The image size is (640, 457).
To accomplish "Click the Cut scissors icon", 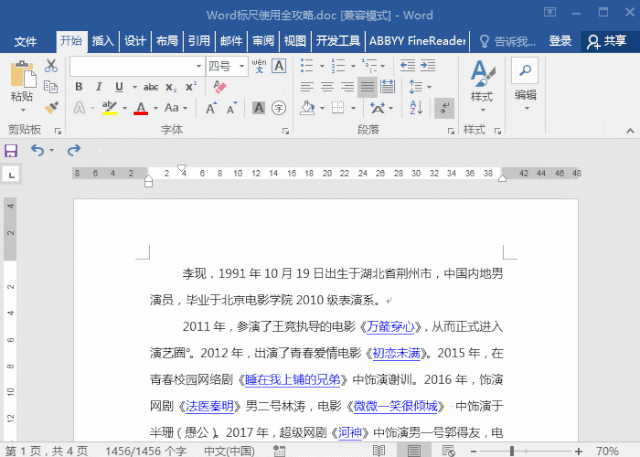I will (x=51, y=65).
